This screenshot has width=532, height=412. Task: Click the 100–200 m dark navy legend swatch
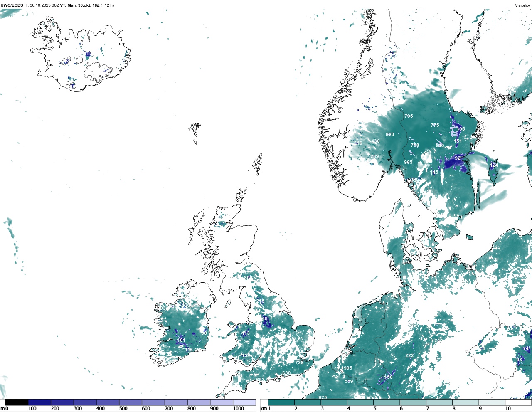point(39,402)
